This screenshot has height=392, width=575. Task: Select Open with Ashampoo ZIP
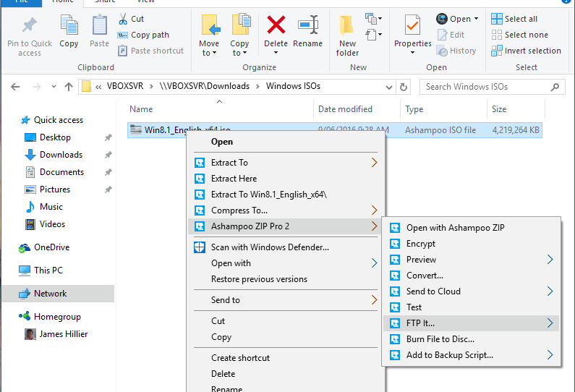[x=472, y=228]
